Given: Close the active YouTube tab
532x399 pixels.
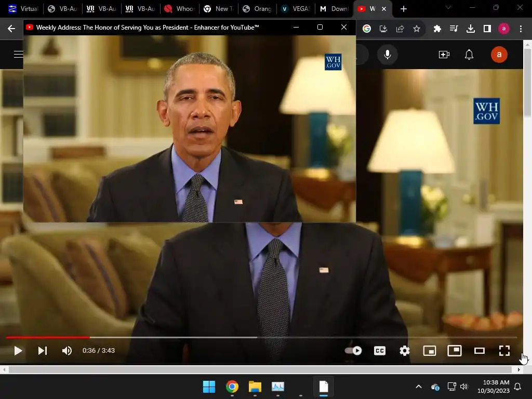Looking at the screenshot, I should 384,9.
